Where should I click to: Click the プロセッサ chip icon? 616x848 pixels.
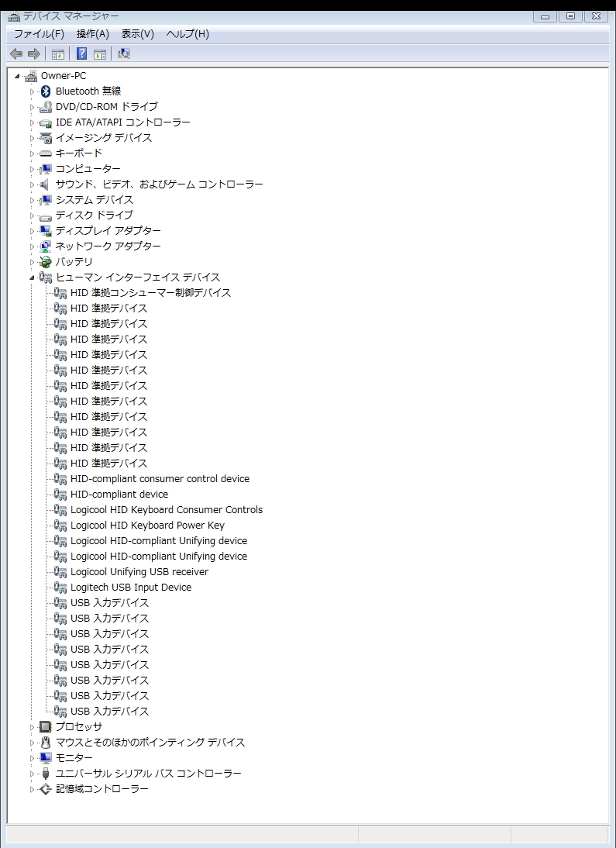click(46, 727)
